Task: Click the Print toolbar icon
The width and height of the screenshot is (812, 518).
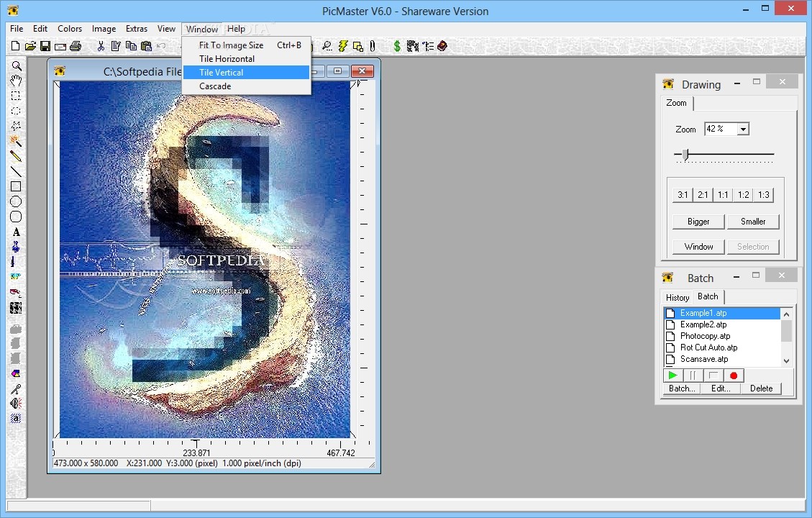Action: 76,46
